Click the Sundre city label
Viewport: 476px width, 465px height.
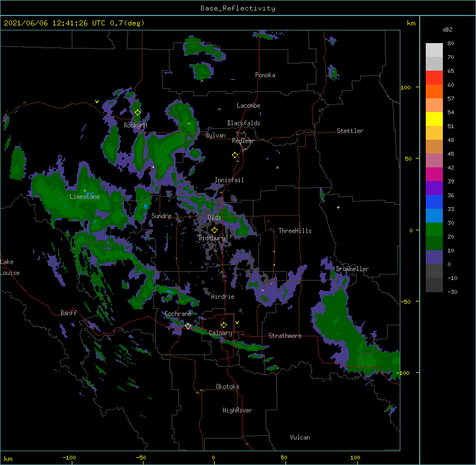161,216
